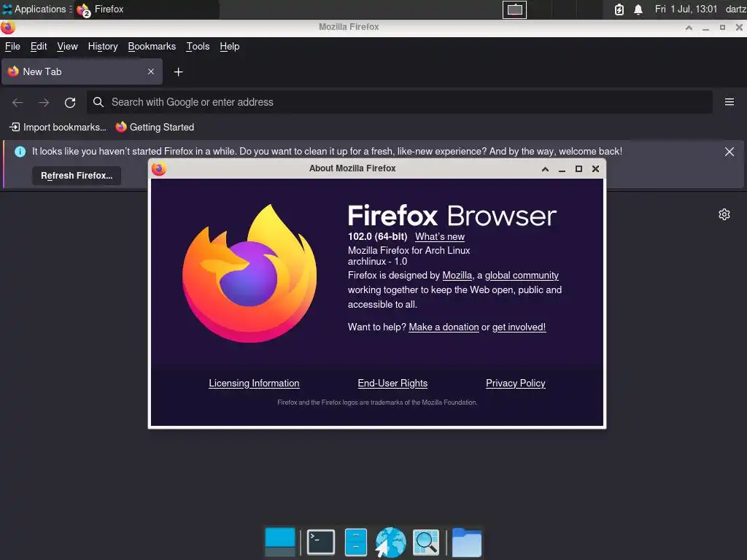The height and width of the screenshot is (560, 747).
Task: Open new tab page settings gear
Action: (x=724, y=214)
